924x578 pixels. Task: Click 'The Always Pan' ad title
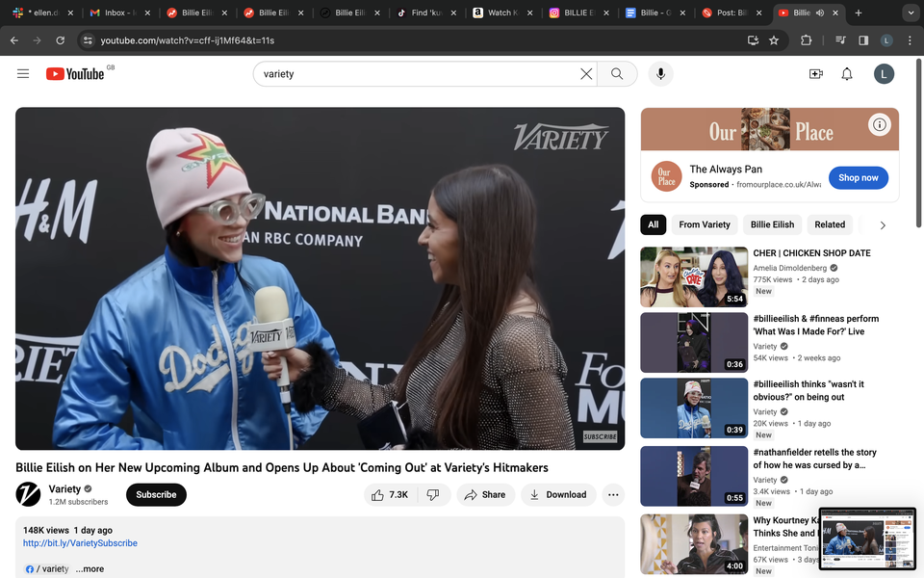coord(726,170)
